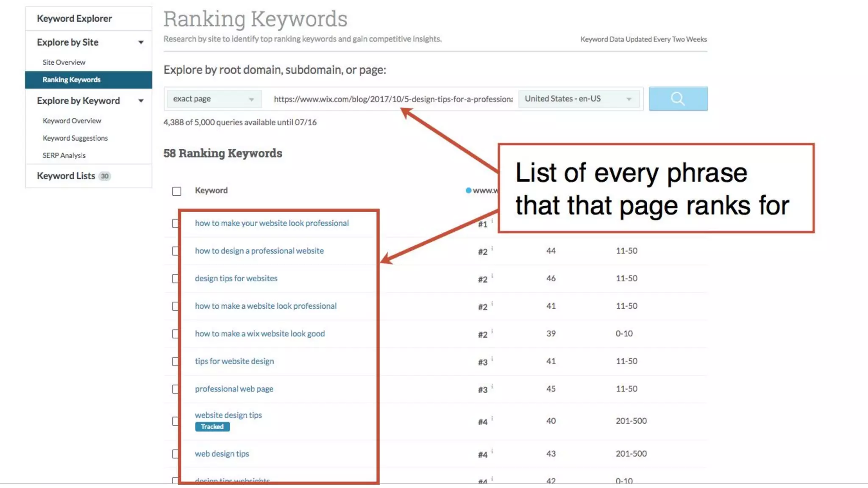Image resolution: width=868 pixels, height=488 pixels.
Task: Go to Site Overview in sidebar
Action: point(64,62)
